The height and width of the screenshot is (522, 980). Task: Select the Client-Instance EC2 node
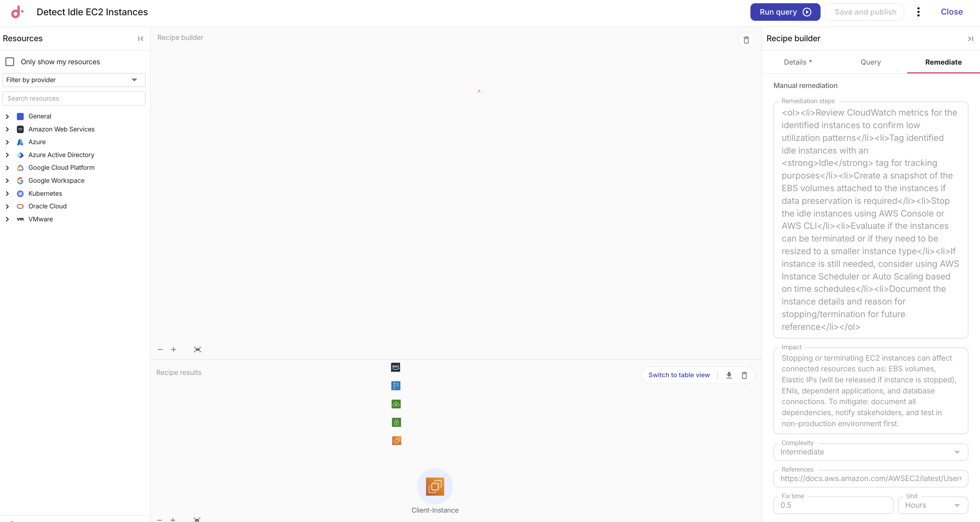[x=435, y=487]
